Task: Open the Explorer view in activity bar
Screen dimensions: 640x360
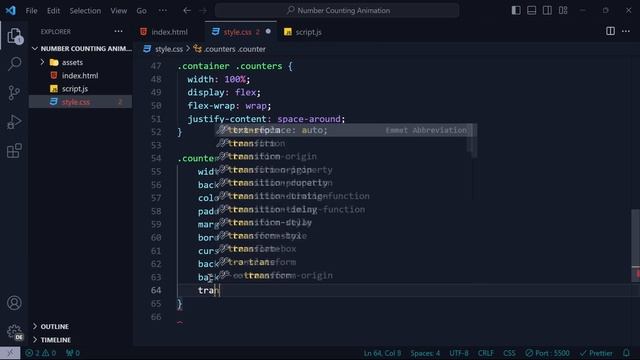Action: point(14,36)
